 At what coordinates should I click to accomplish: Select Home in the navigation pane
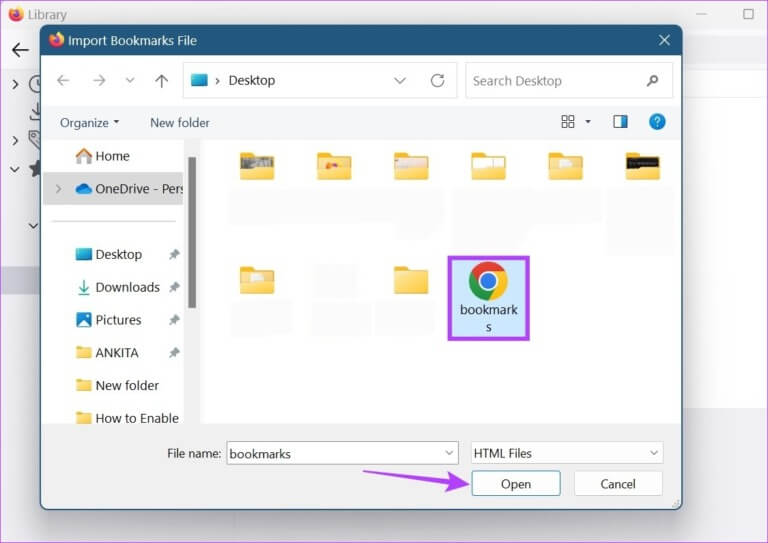(x=103, y=156)
